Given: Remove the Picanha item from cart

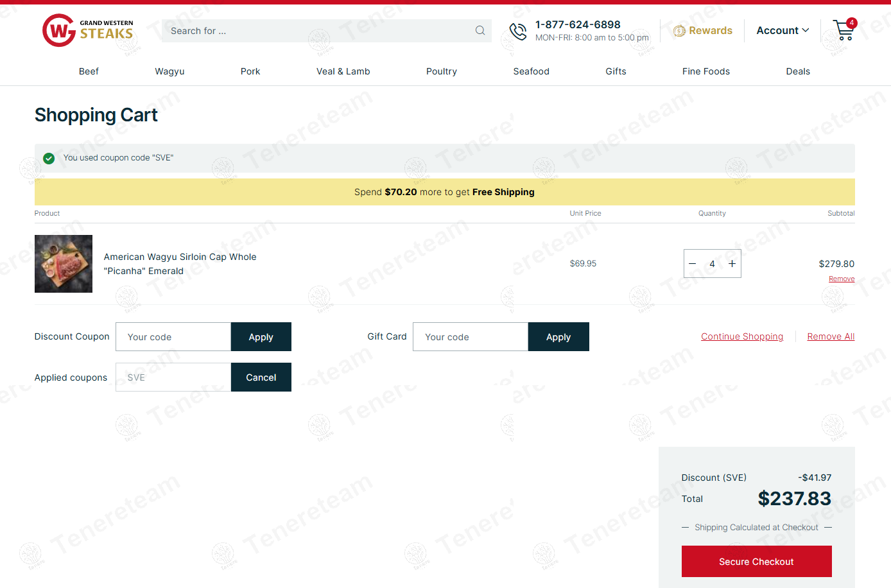Looking at the screenshot, I should pyautogui.click(x=842, y=279).
